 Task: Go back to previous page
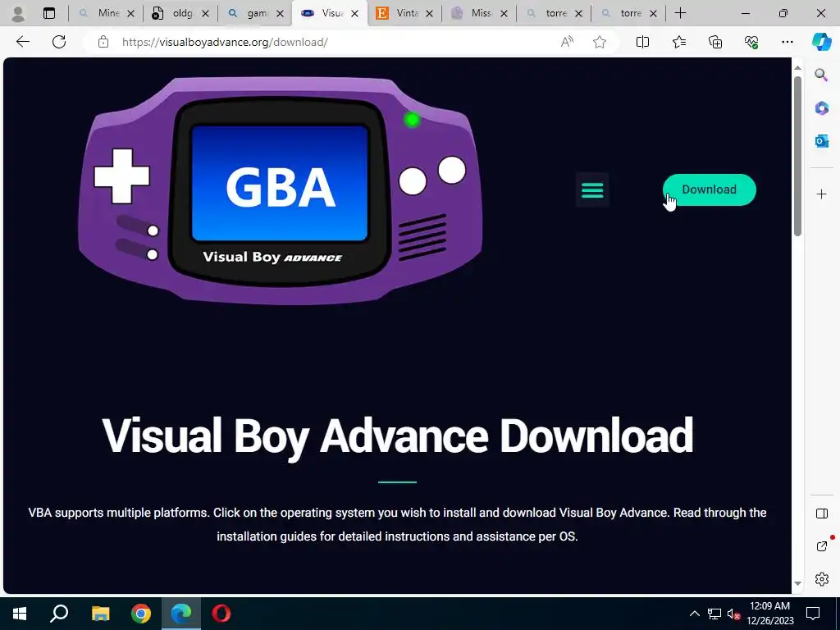tap(22, 42)
